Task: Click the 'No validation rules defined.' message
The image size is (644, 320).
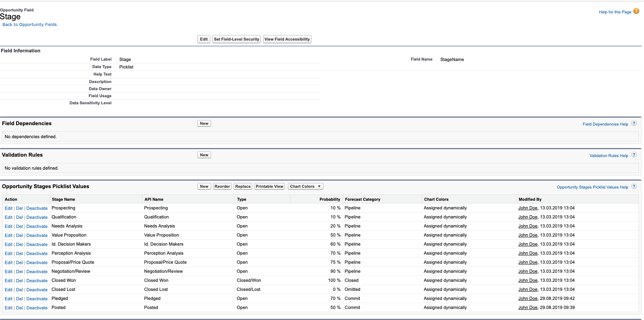Action: 32,168
